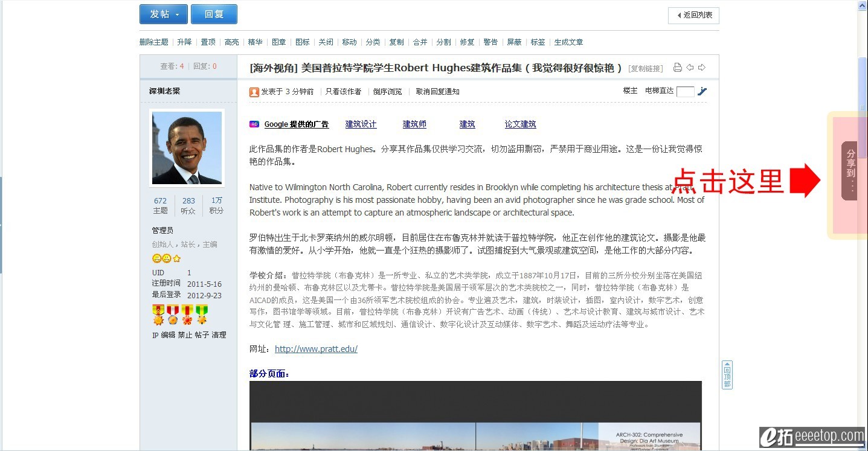Open the http://www.pratt.edu/ link
868x451 pixels.
(317, 349)
